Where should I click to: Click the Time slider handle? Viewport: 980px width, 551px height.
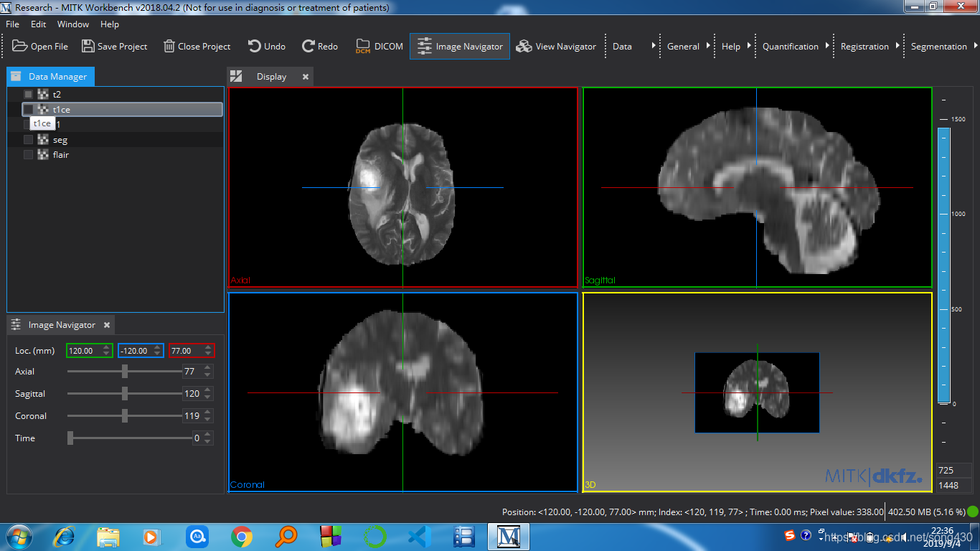click(x=70, y=438)
